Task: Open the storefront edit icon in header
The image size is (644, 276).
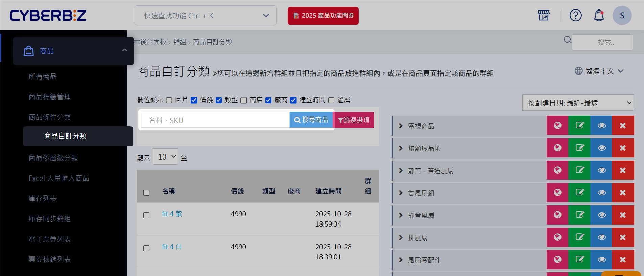Action: pyautogui.click(x=543, y=15)
